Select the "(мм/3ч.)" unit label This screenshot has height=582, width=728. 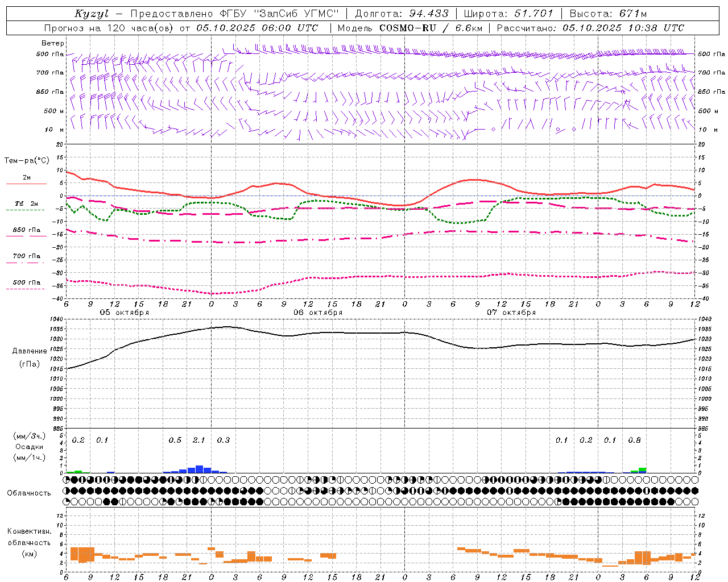30,436
